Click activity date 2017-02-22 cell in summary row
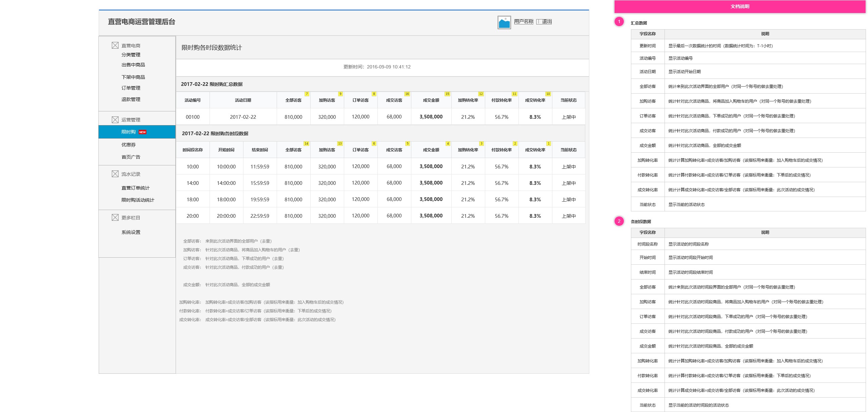This screenshot has height=412, width=868. point(243,117)
